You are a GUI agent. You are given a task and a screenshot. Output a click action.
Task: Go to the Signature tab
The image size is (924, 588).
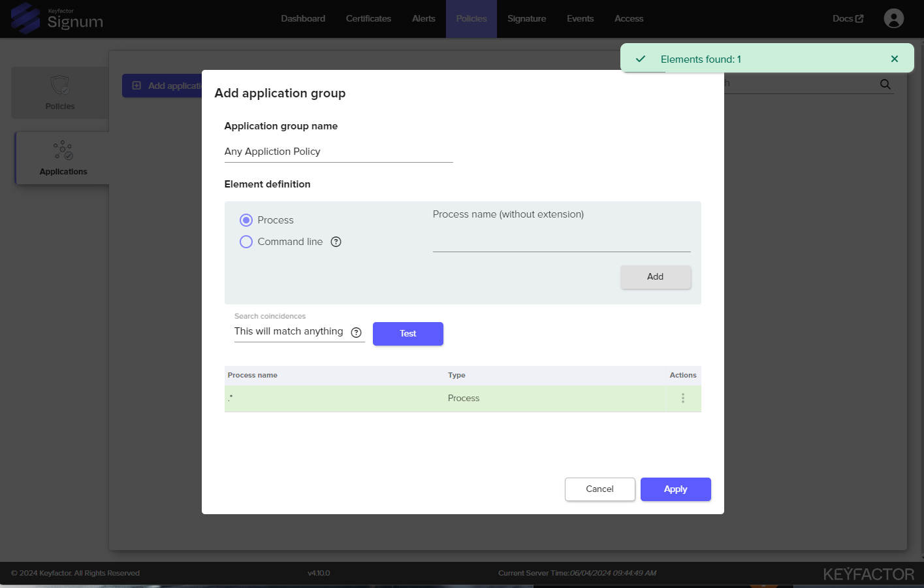tap(526, 18)
